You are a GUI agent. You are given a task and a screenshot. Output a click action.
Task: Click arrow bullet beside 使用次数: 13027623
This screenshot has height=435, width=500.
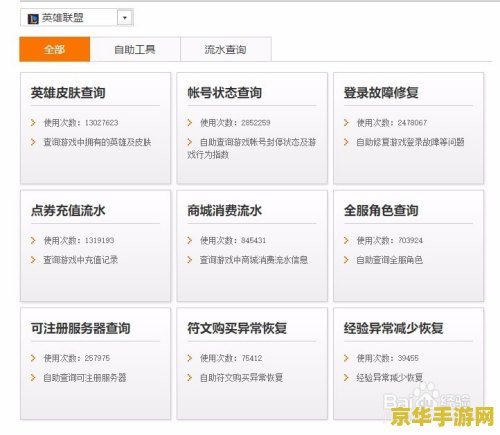33,123
